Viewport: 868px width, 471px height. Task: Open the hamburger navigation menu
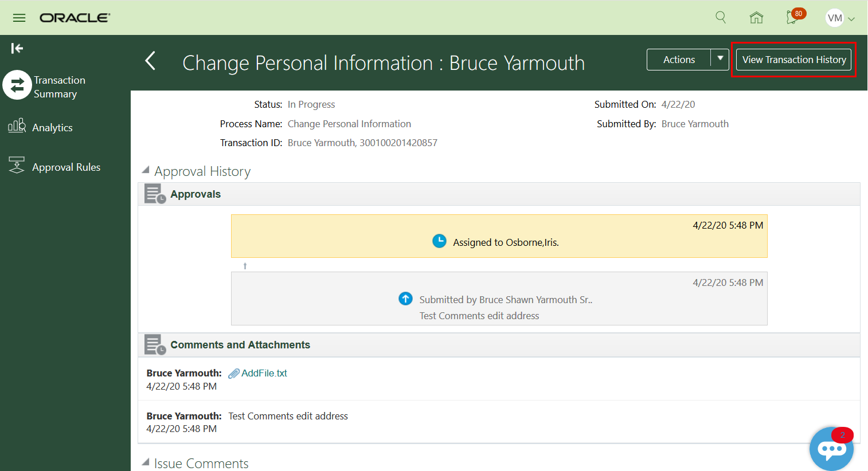(19, 18)
